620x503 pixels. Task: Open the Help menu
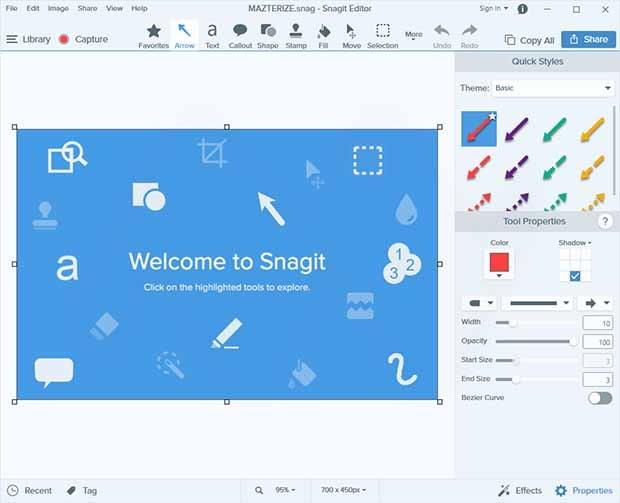pyautogui.click(x=139, y=8)
